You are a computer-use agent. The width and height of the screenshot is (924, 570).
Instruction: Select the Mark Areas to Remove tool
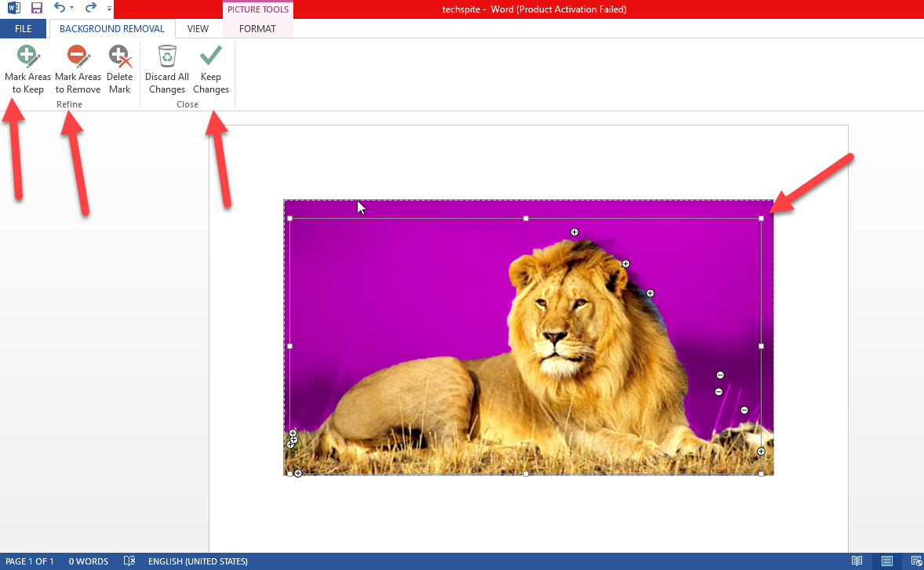78,69
